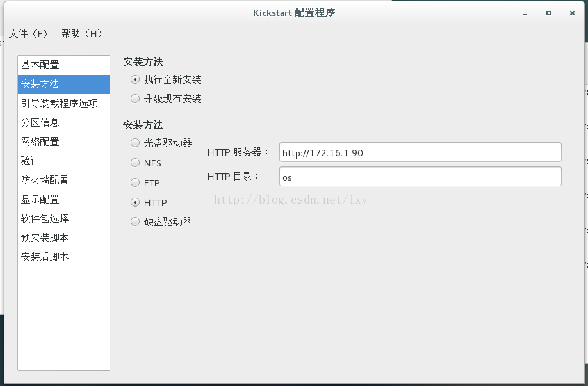
Task: Open 网络配置 section
Action: 64,141
